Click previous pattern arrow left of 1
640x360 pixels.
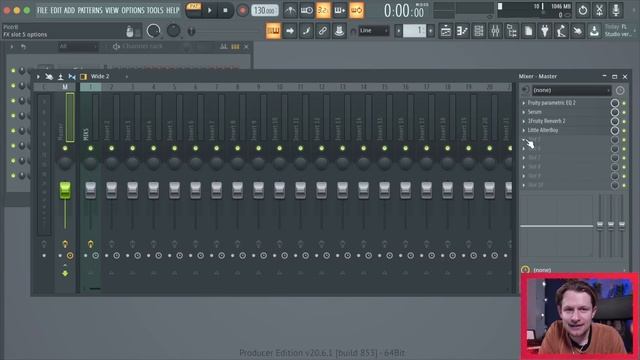pos(399,31)
